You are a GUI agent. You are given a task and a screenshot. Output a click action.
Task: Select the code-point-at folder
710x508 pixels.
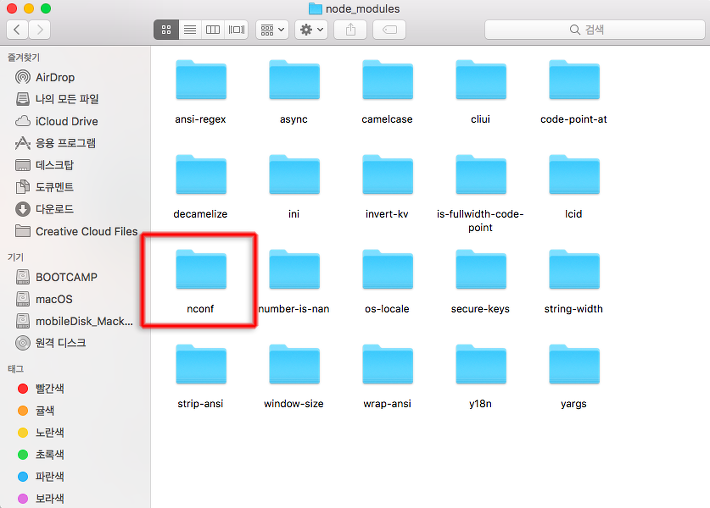click(574, 92)
